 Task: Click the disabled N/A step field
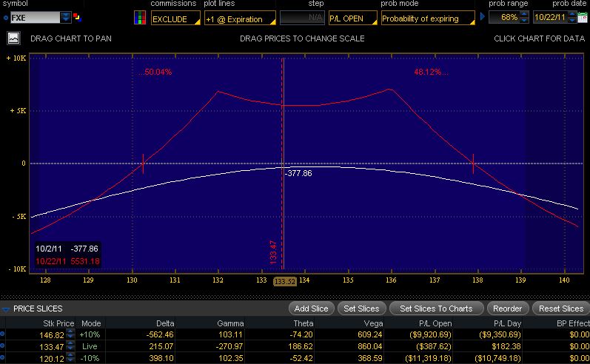pyautogui.click(x=302, y=18)
